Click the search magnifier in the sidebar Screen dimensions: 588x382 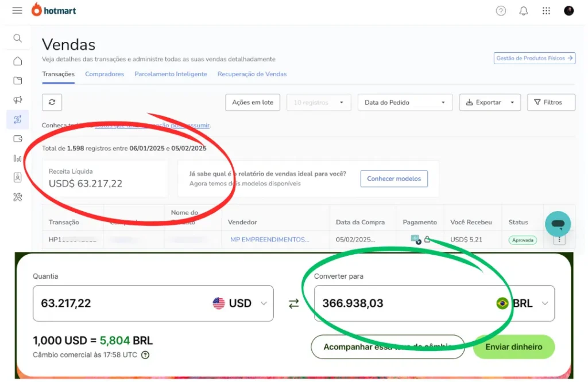(18, 38)
